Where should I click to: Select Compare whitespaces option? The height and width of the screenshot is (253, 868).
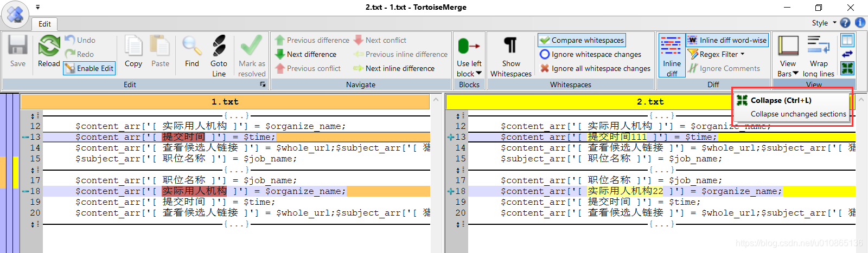pyautogui.click(x=582, y=40)
